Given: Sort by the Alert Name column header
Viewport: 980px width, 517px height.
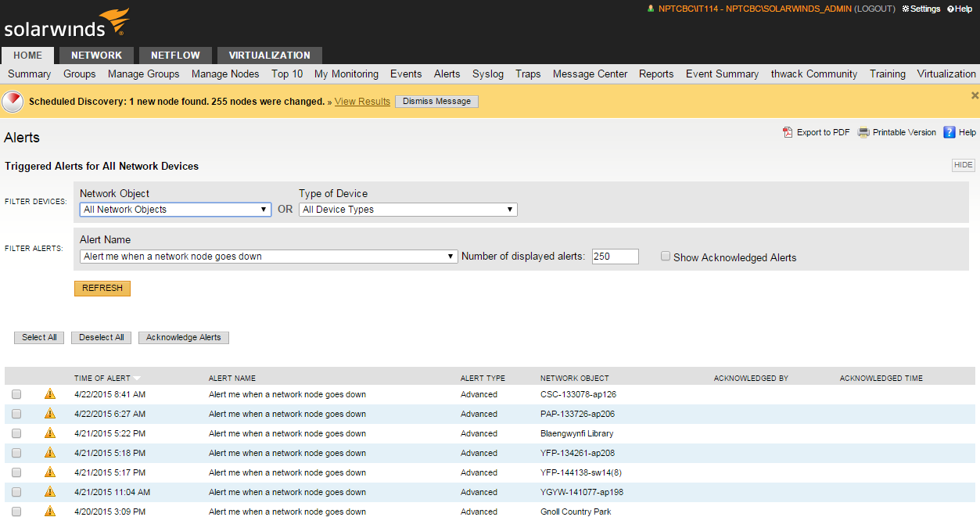Looking at the screenshot, I should click(x=232, y=379).
